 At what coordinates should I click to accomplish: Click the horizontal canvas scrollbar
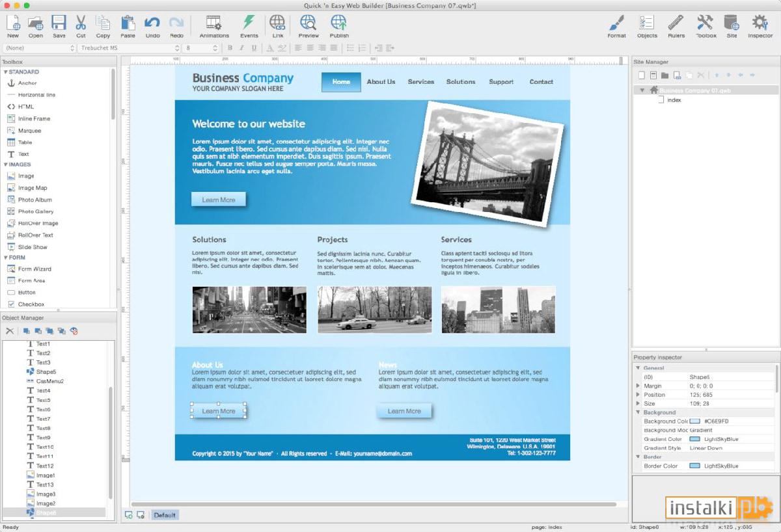click(x=374, y=504)
